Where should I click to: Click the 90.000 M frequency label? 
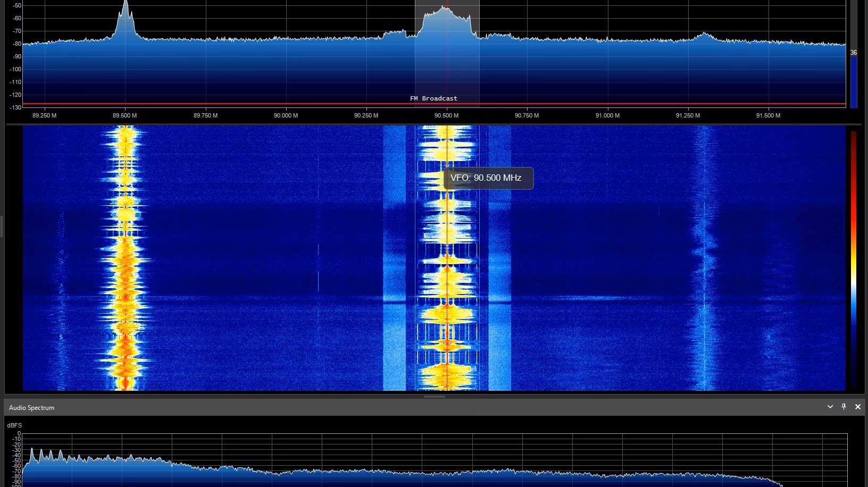286,115
